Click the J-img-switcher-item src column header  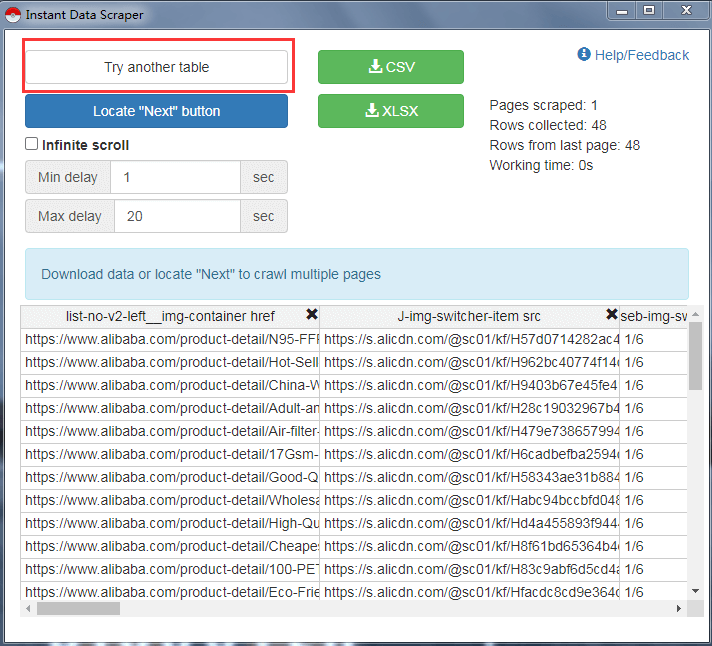(x=469, y=316)
